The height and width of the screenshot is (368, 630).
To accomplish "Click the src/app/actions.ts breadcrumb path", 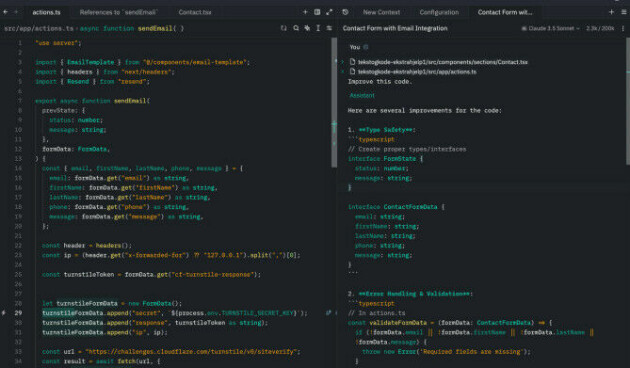I will (x=39, y=28).
